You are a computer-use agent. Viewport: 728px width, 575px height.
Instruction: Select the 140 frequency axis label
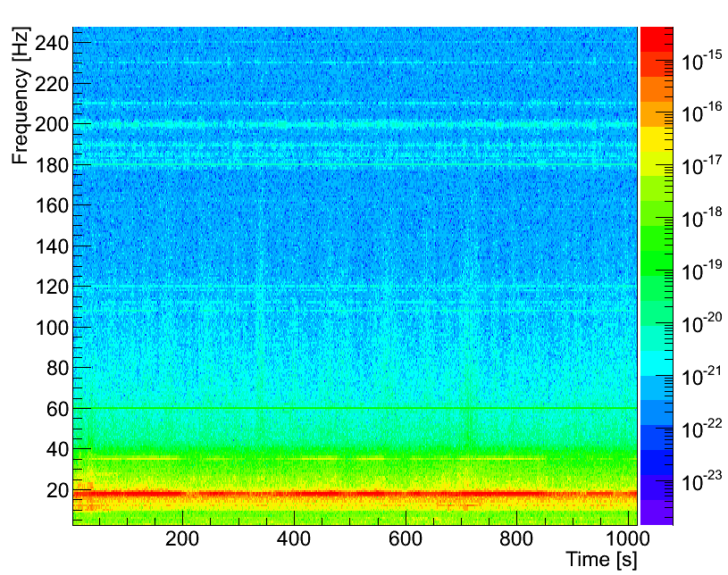point(52,246)
